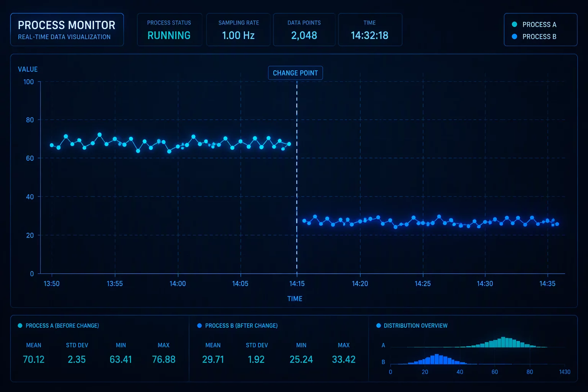Click the 14:00 time axis label

click(x=178, y=284)
